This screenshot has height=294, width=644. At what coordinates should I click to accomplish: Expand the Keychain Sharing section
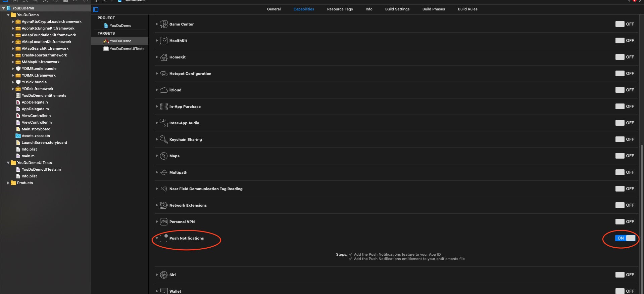[x=157, y=139]
